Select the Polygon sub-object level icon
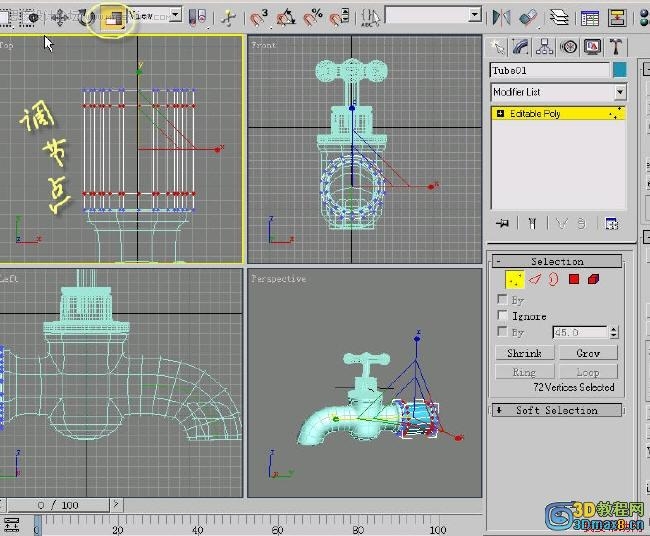 pyautogui.click(x=574, y=279)
